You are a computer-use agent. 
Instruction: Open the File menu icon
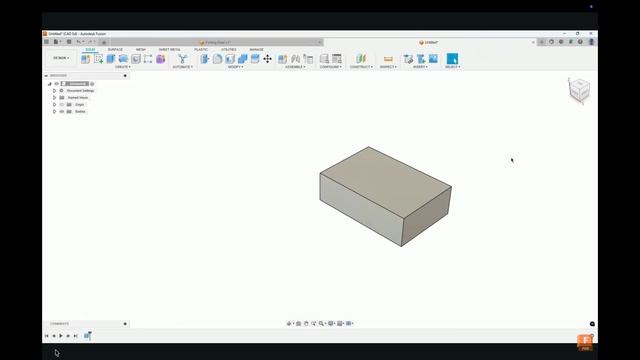(x=57, y=42)
